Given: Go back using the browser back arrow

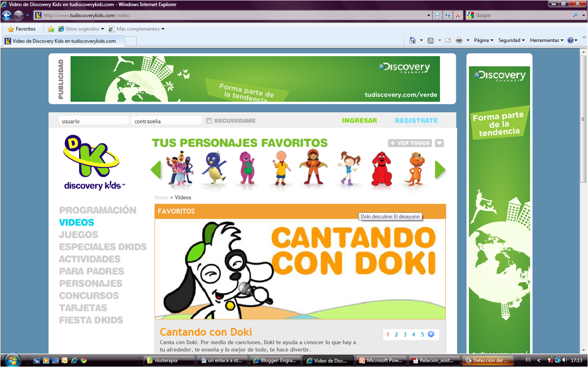Looking at the screenshot, I should click(6, 15).
